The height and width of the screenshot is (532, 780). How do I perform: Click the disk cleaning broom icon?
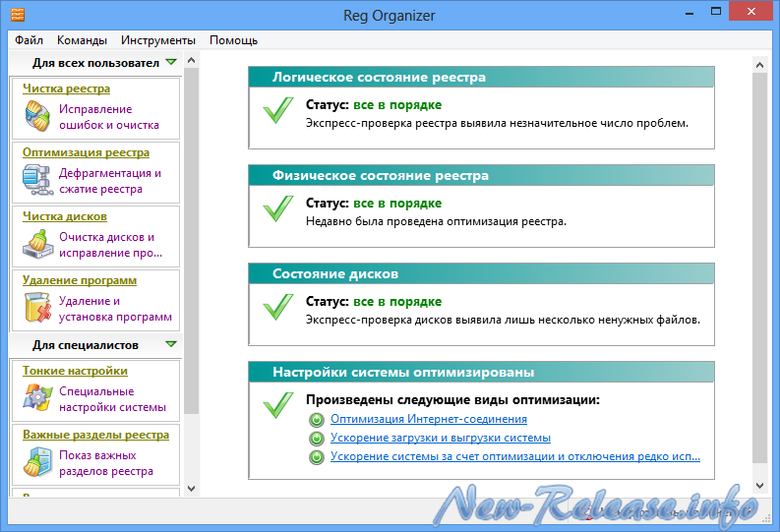pyautogui.click(x=37, y=244)
